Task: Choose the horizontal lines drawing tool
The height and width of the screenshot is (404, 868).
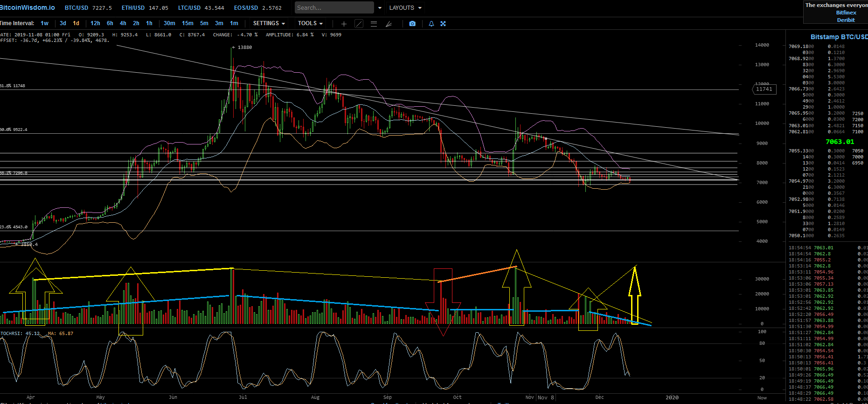Action: (374, 24)
